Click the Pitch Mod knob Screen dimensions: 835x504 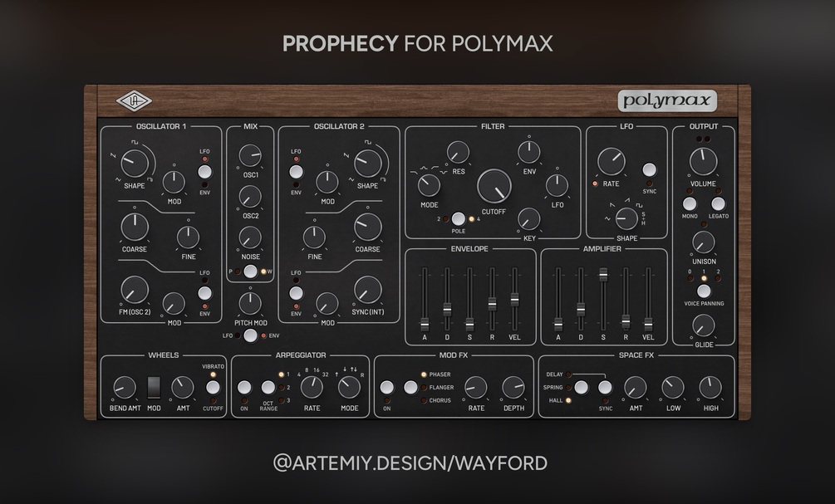point(250,303)
